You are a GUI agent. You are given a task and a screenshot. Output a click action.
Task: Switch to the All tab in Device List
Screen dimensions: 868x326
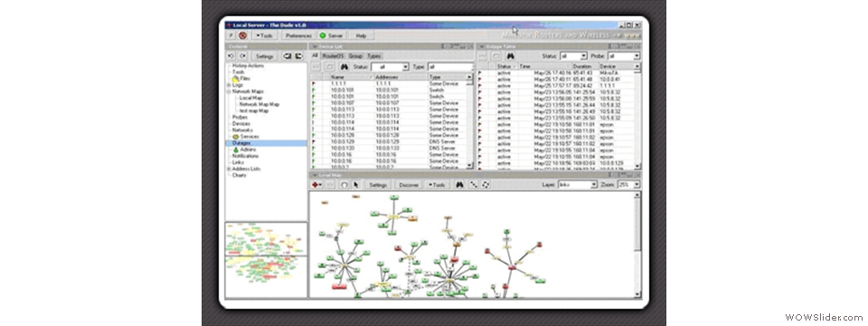[x=315, y=56]
